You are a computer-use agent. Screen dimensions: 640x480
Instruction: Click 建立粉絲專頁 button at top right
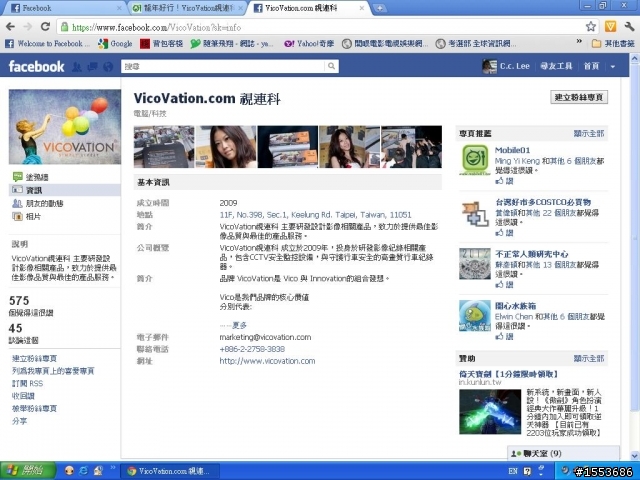(579, 97)
